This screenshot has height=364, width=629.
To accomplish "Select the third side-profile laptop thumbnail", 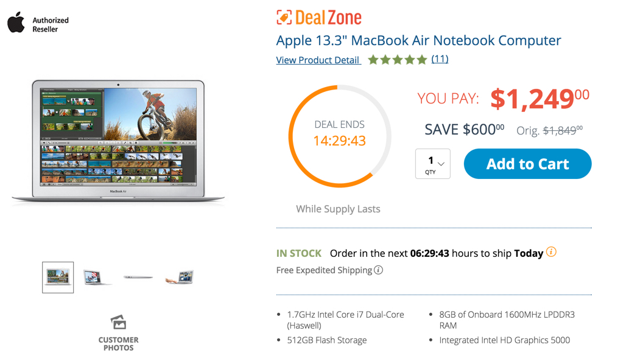I will pos(138,278).
